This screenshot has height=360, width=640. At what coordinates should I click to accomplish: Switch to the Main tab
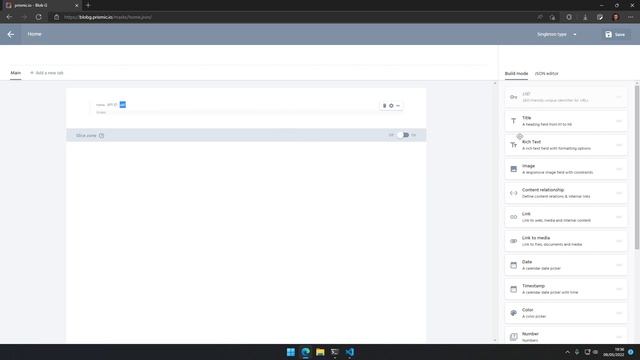tap(16, 73)
